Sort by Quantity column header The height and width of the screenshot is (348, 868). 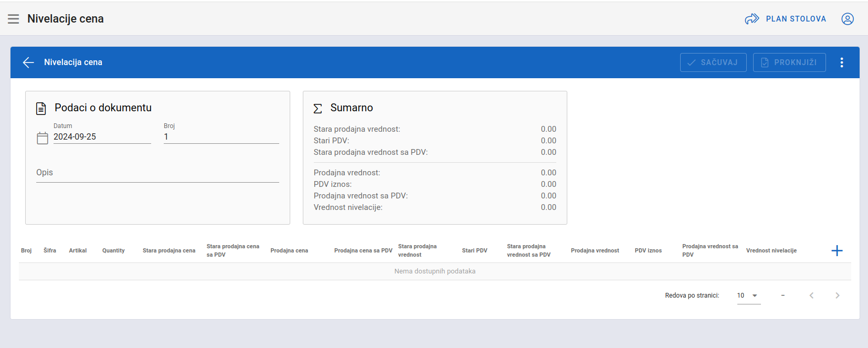[113, 251]
